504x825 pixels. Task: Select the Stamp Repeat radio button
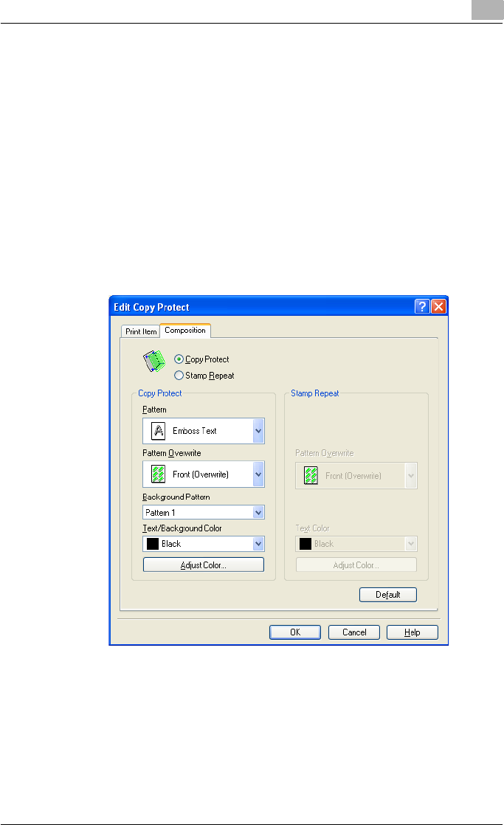tap(179, 376)
